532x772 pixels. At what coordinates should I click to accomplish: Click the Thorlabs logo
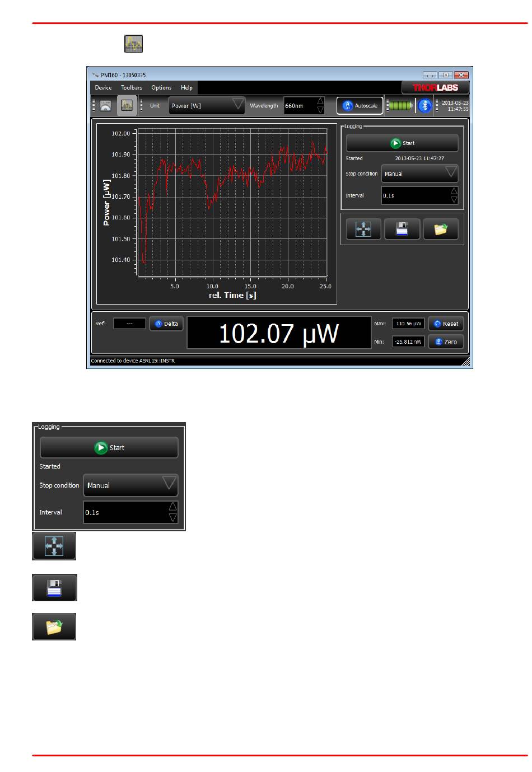coord(436,87)
